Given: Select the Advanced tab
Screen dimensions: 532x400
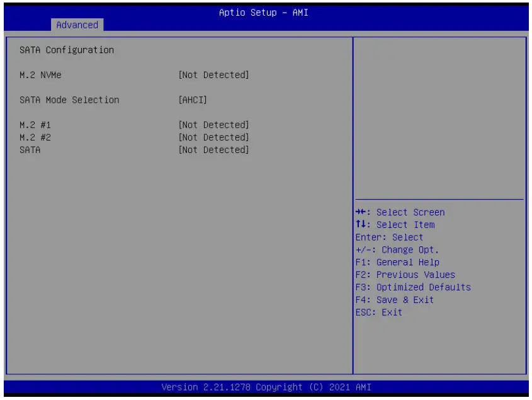Looking at the screenshot, I should pyautogui.click(x=77, y=25).
